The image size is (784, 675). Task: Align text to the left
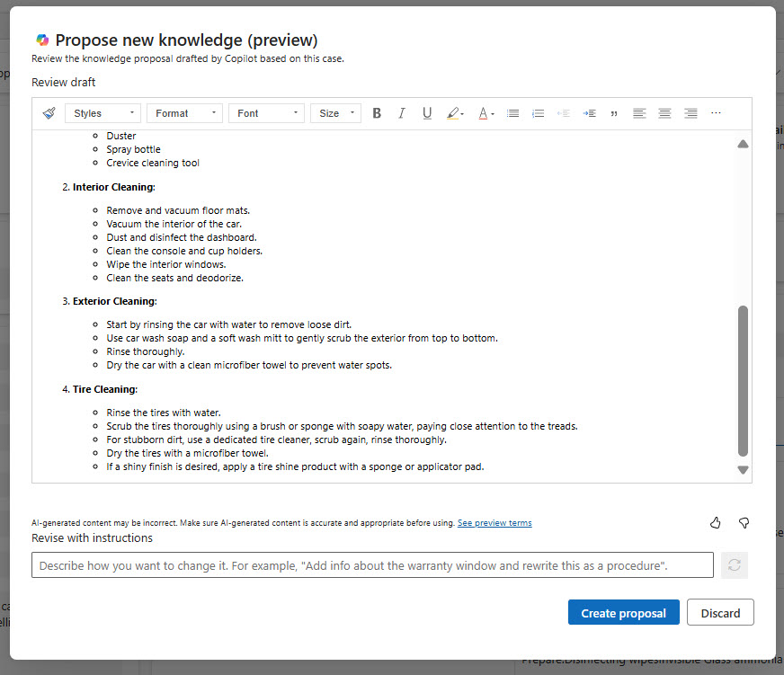[639, 113]
